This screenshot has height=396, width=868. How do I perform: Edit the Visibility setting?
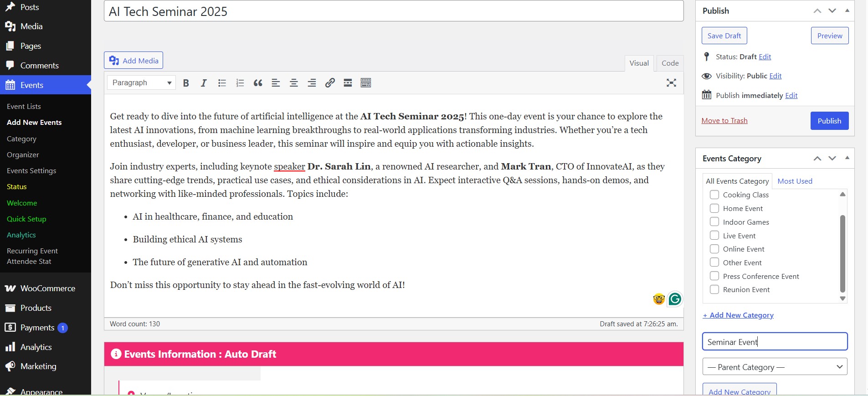tap(776, 76)
